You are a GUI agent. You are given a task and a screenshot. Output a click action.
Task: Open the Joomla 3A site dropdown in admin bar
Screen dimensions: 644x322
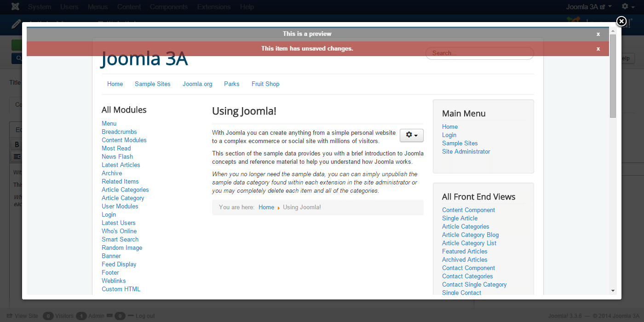click(x=589, y=7)
